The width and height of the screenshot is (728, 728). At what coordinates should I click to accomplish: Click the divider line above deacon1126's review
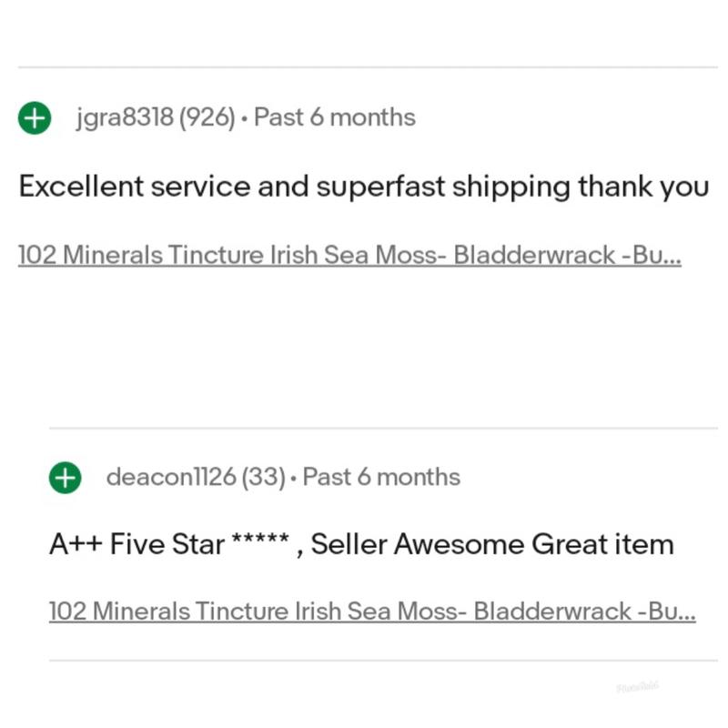click(x=382, y=428)
